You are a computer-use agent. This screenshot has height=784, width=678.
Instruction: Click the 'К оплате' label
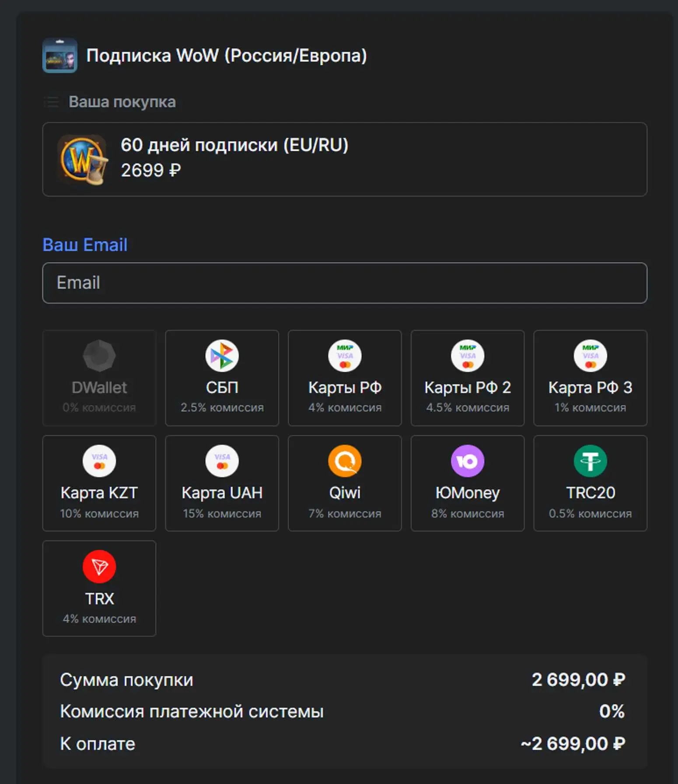98,744
